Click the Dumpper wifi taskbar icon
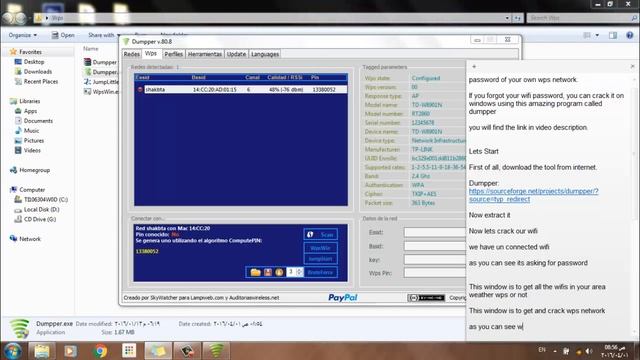This screenshot has height=360, width=640. click(216, 351)
